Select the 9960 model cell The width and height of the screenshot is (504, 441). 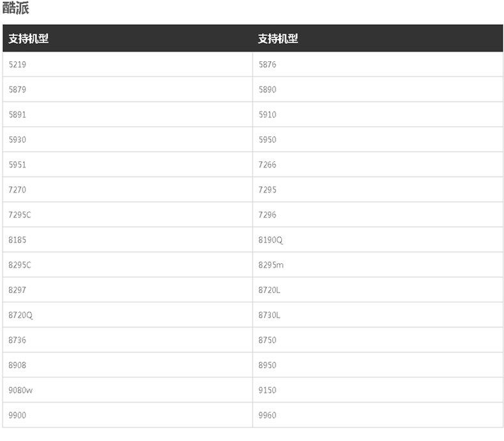[x=267, y=415]
